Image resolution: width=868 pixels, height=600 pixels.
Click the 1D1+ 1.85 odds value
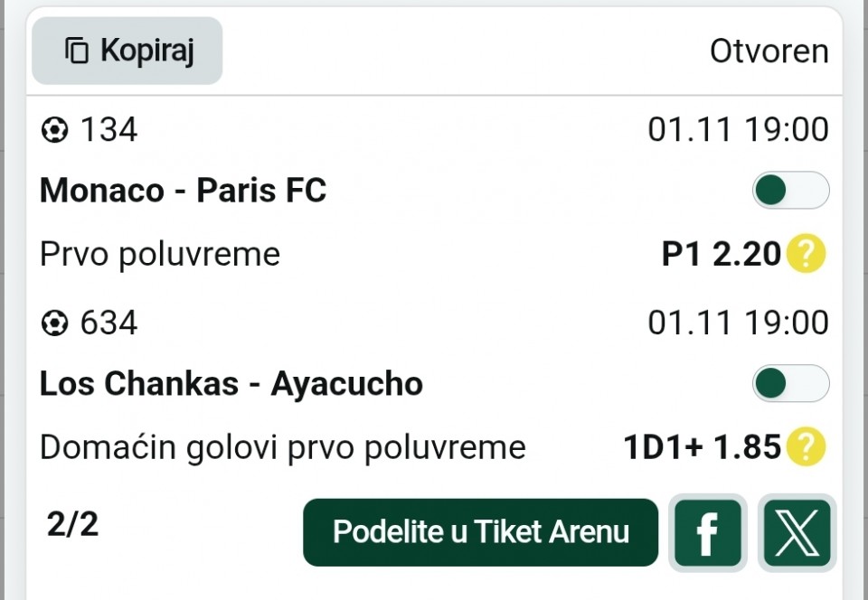tap(702, 446)
